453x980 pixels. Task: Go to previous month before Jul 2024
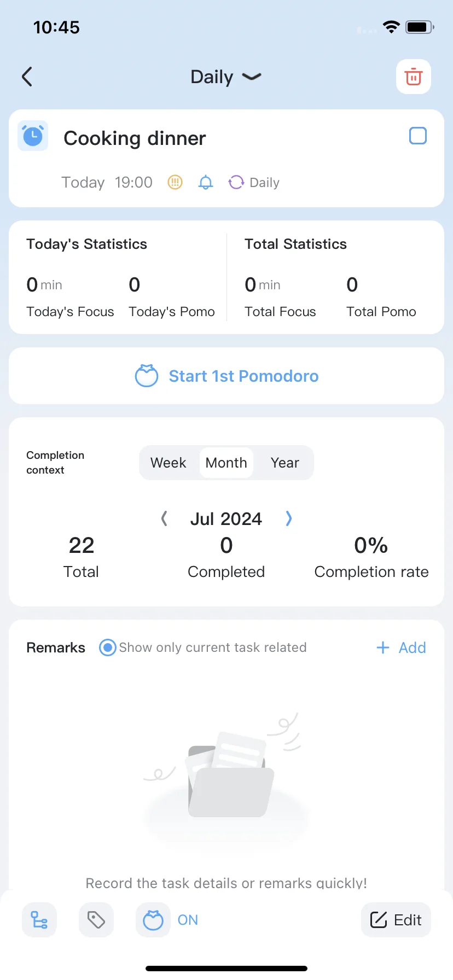point(164,518)
